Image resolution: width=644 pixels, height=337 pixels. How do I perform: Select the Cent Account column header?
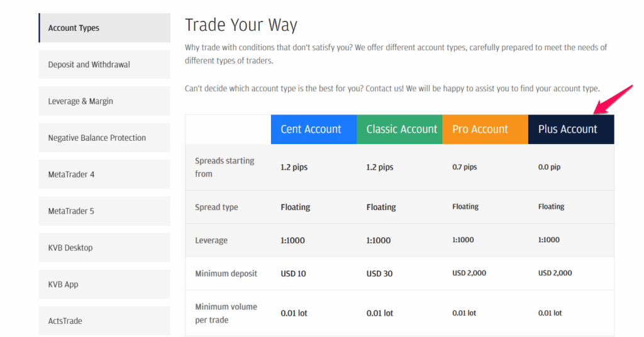314,130
